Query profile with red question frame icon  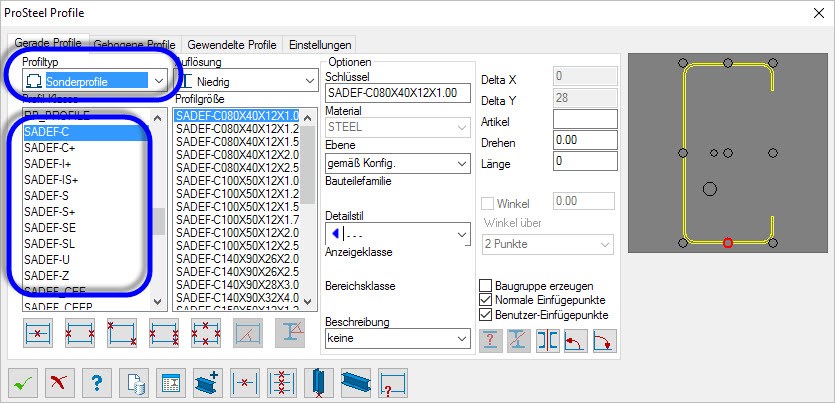[x=393, y=383]
